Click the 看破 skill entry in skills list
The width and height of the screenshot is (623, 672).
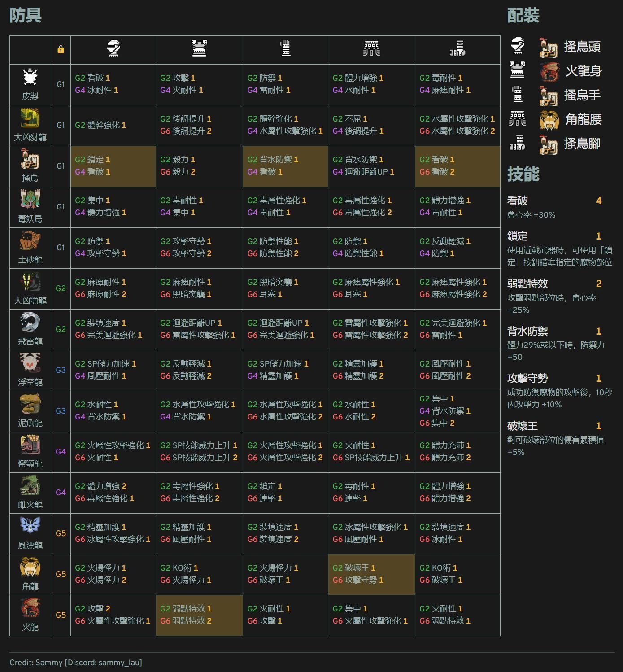pos(518,201)
